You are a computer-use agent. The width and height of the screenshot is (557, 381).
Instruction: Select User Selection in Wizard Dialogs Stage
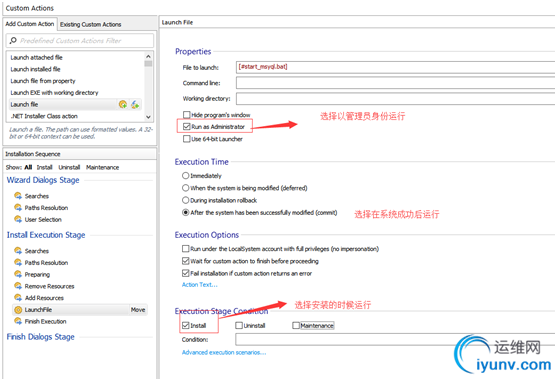pos(43,219)
